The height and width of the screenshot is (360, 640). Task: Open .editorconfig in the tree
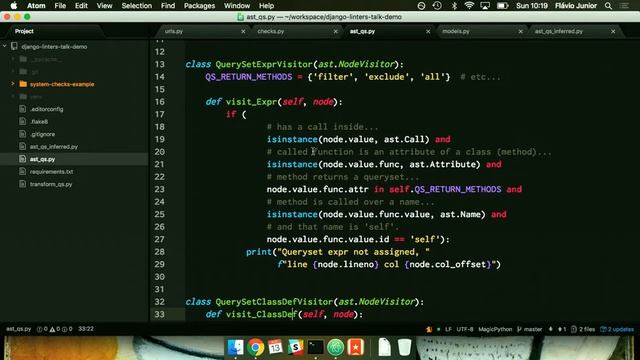coord(47,109)
